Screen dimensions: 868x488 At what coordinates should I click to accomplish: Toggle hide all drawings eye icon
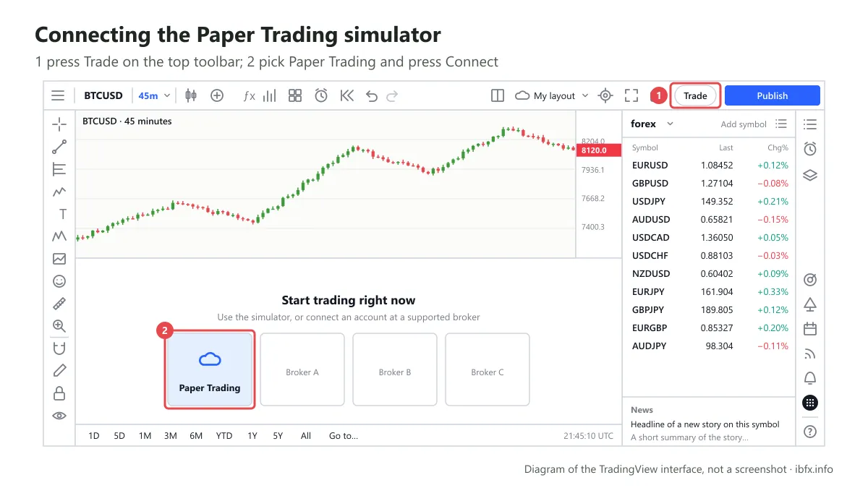(59, 416)
